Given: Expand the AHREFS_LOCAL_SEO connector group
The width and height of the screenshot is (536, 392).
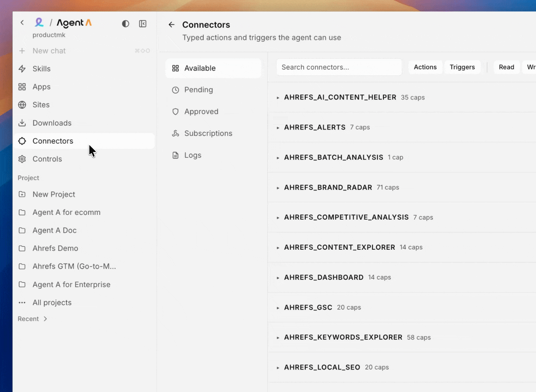Looking at the screenshot, I should (278, 368).
